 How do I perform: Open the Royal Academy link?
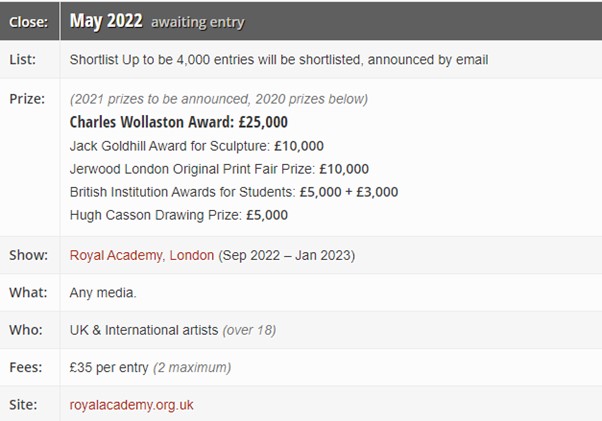click(116, 255)
